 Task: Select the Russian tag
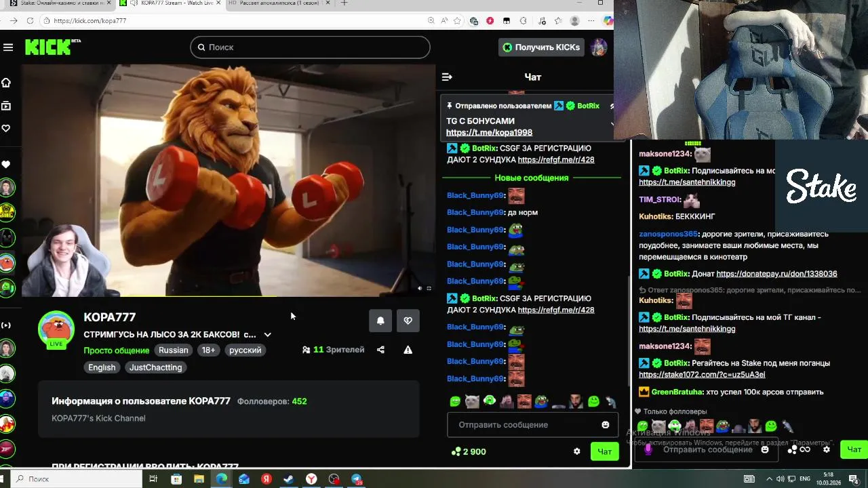pyautogui.click(x=174, y=350)
